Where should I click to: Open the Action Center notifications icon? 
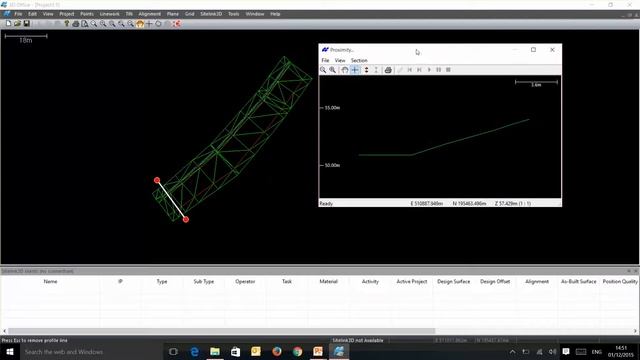566,351
